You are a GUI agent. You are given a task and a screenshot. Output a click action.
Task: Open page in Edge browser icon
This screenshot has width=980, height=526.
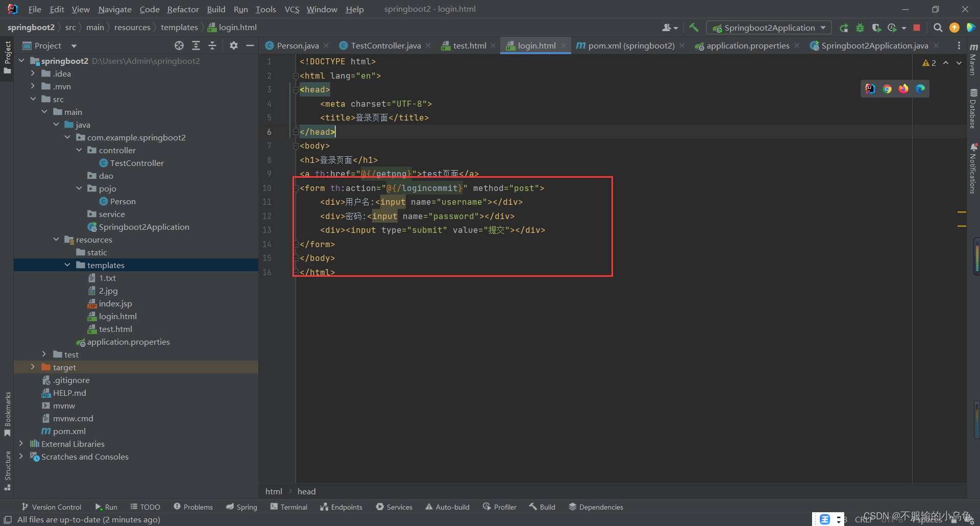coord(920,89)
